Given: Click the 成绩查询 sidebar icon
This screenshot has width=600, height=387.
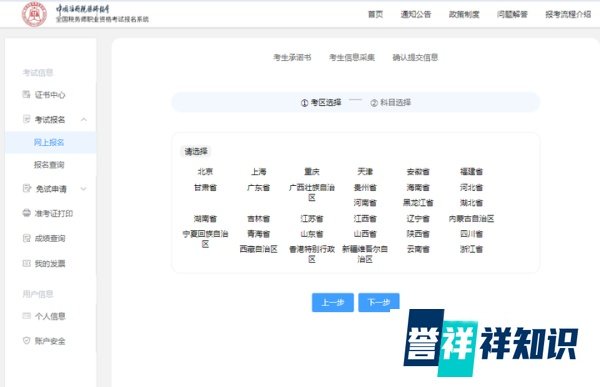Looking at the screenshot, I should pyautogui.click(x=26, y=238).
